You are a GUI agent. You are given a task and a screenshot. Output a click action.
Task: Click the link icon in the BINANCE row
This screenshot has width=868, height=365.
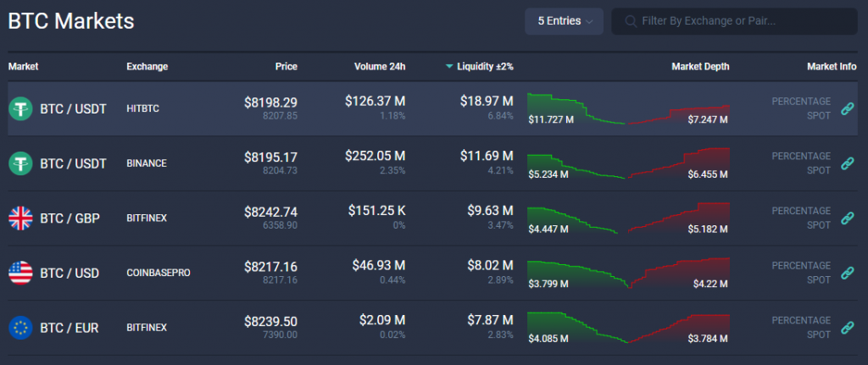click(x=846, y=163)
